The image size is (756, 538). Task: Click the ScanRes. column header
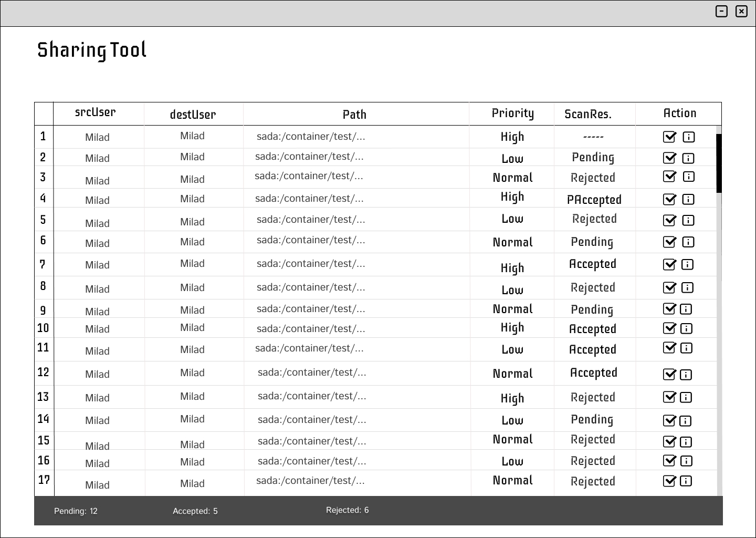point(587,115)
